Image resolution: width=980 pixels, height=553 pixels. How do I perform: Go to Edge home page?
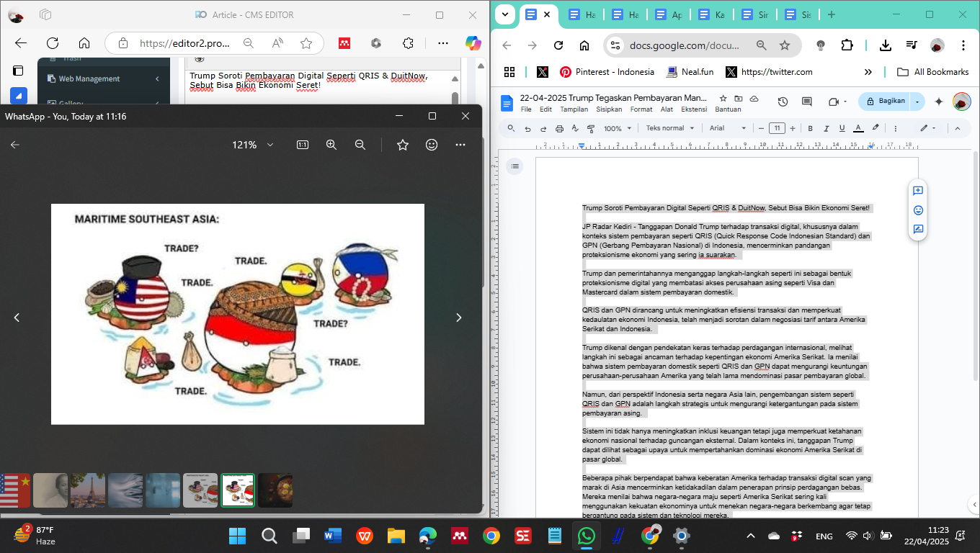click(x=84, y=43)
